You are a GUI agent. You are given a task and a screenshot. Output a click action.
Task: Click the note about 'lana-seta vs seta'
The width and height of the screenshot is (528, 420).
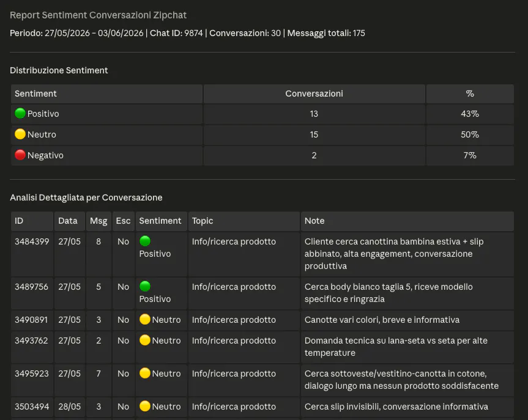pyautogui.click(x=396, y=347)
